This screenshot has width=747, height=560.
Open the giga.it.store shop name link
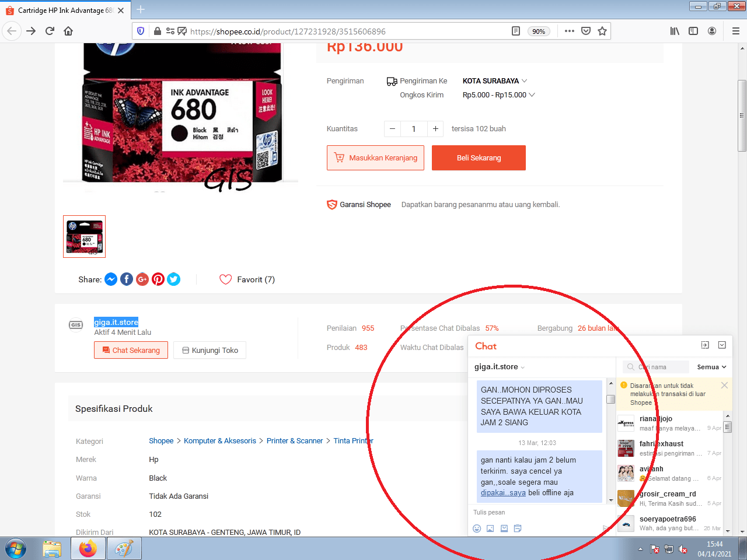116,322
